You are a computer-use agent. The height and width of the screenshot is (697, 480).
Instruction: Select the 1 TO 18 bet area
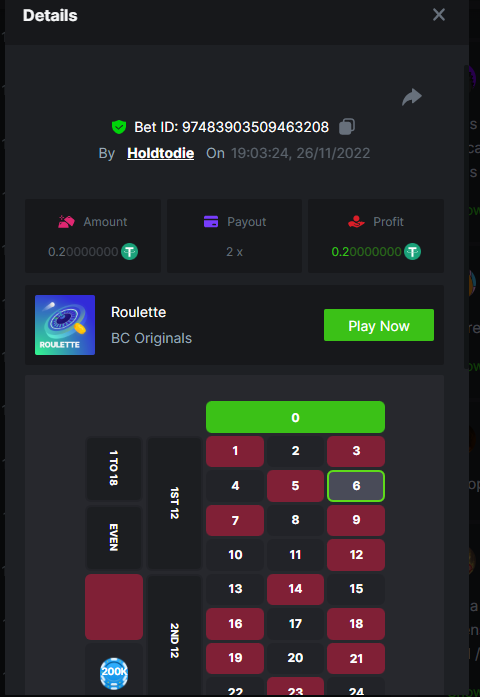(114, 468)
